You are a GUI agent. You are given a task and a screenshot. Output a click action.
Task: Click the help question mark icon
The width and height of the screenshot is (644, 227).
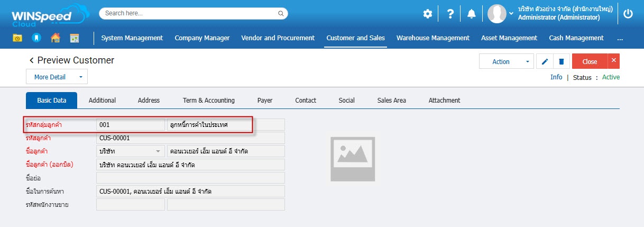[450, 14]
